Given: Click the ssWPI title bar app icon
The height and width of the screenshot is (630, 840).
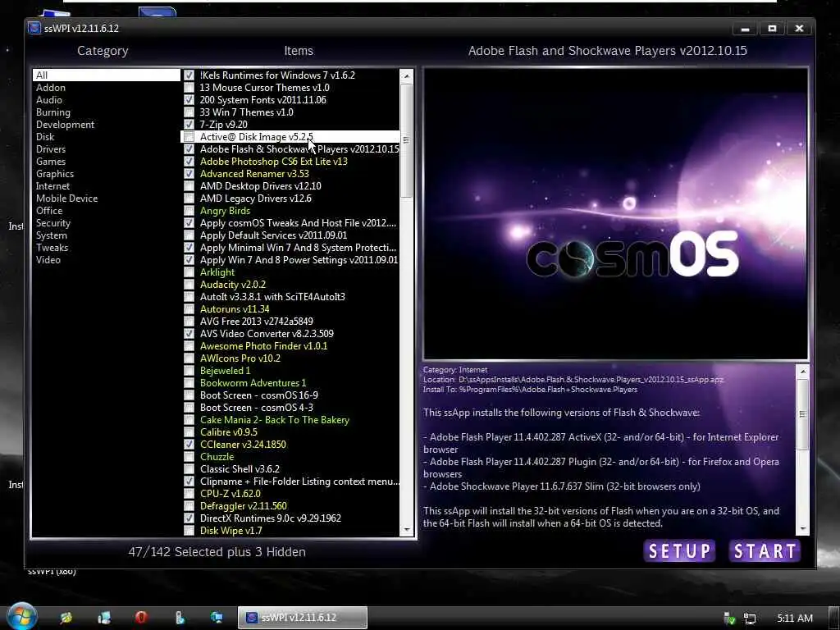Looking at the screenshot, I should click(x=34, y=28).
